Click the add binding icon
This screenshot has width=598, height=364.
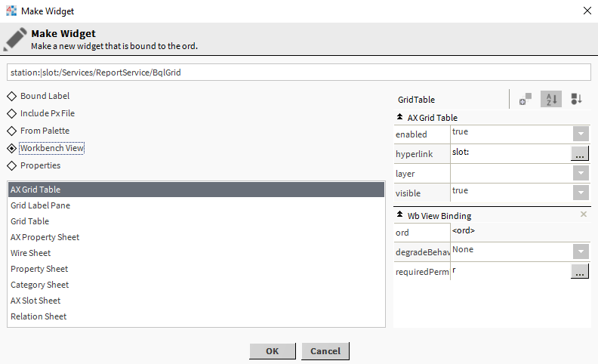pos(526,99)
